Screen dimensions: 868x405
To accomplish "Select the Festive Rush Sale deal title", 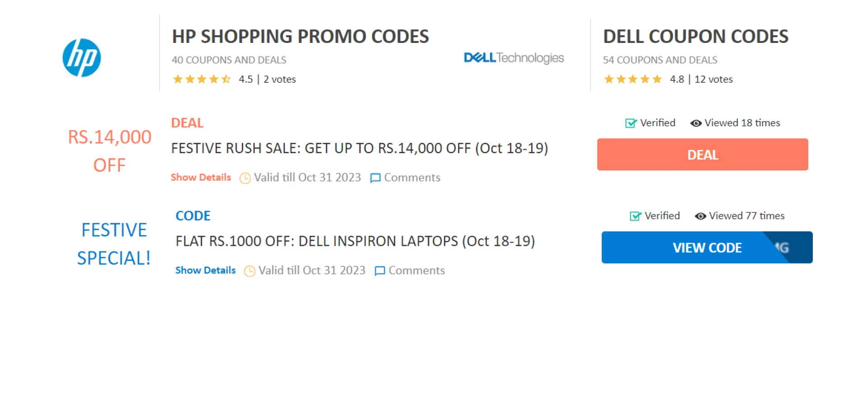I will [x=359, y=148].
